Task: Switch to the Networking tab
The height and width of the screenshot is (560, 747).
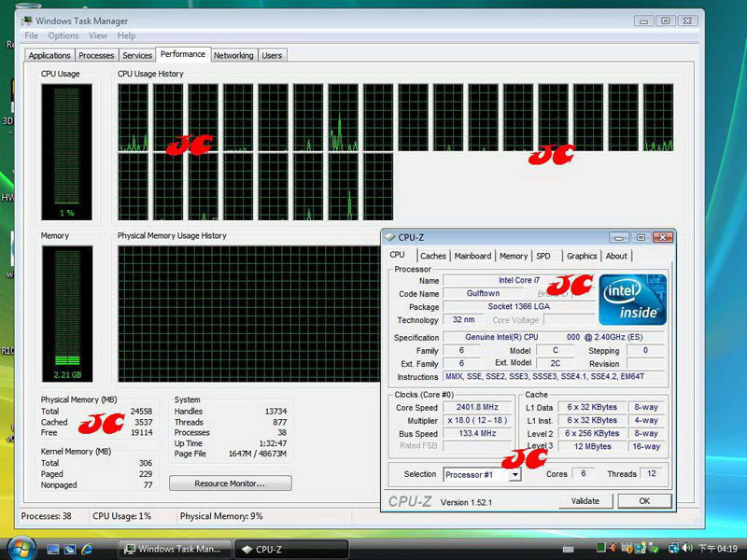Action: coord(233,56)
